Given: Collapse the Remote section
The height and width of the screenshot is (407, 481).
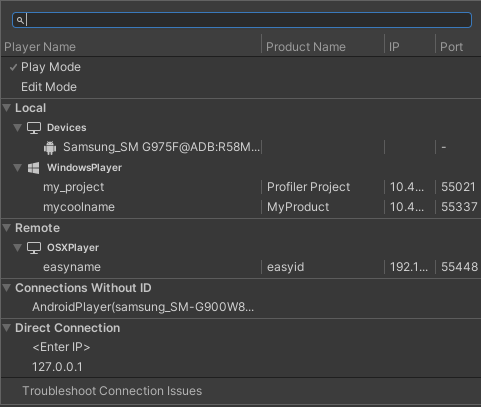Looking at the screenshot, I should (x=7, y=228).
